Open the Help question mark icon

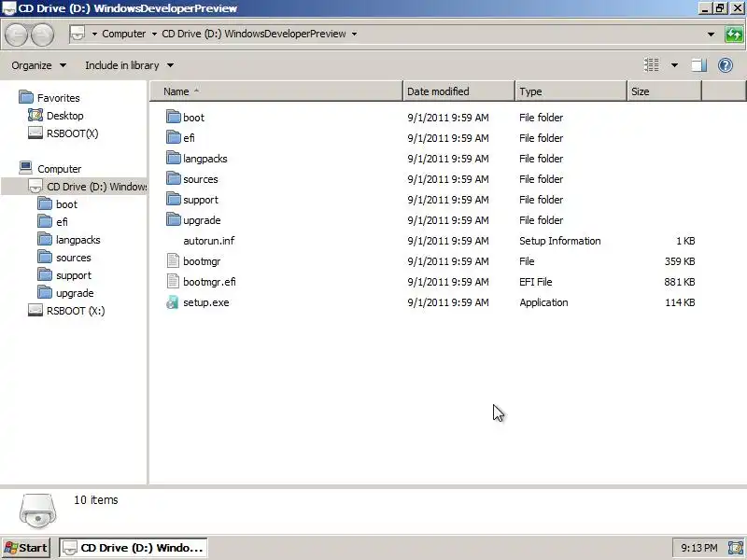[x=726, y=65]
